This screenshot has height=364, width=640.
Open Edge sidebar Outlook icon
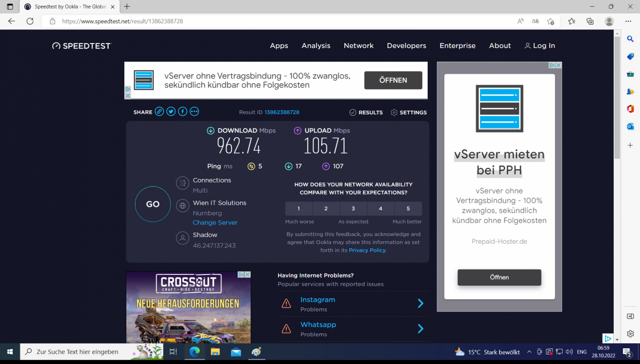click(630, 126)
